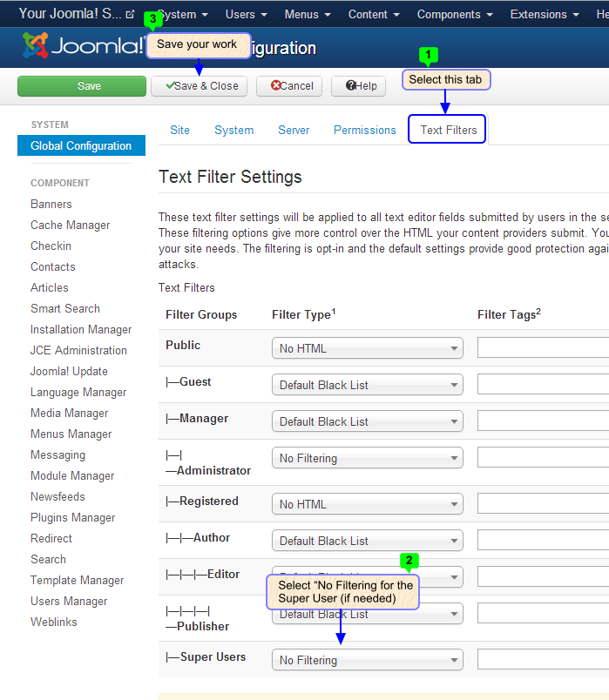Screen dimensions: 609x700
Task: Select Global Configuration in the sidebar
Action: (x=81, y=145)
